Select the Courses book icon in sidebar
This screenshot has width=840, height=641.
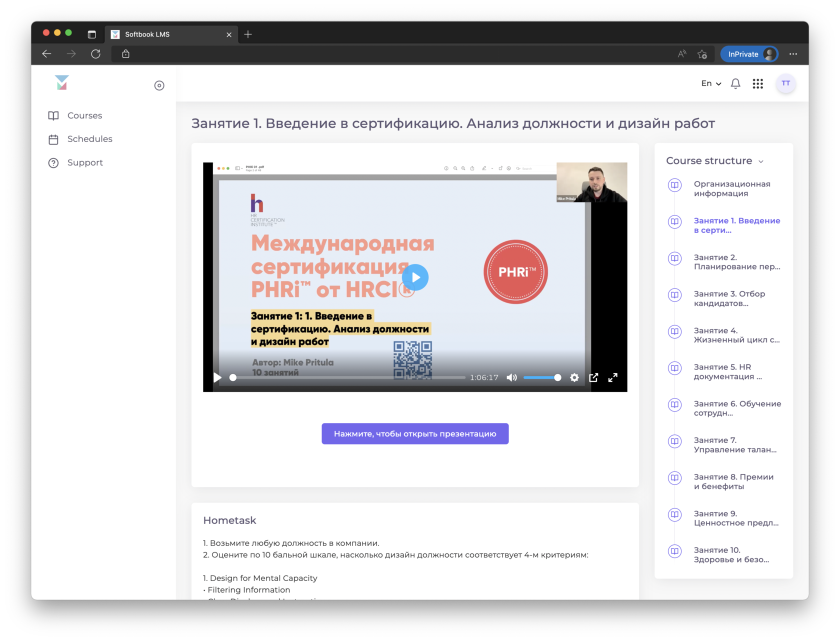[x=53, y=115]
